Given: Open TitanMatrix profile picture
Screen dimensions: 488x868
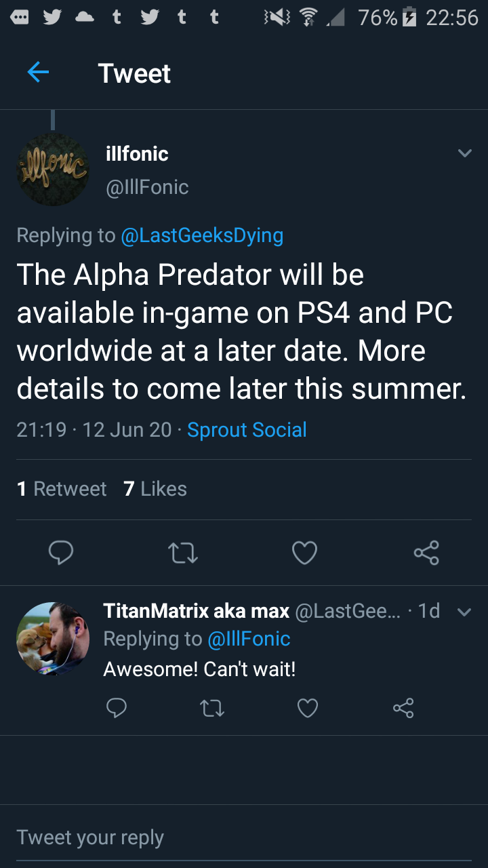Looking at the screenshot, I should (x=53, y=639).
